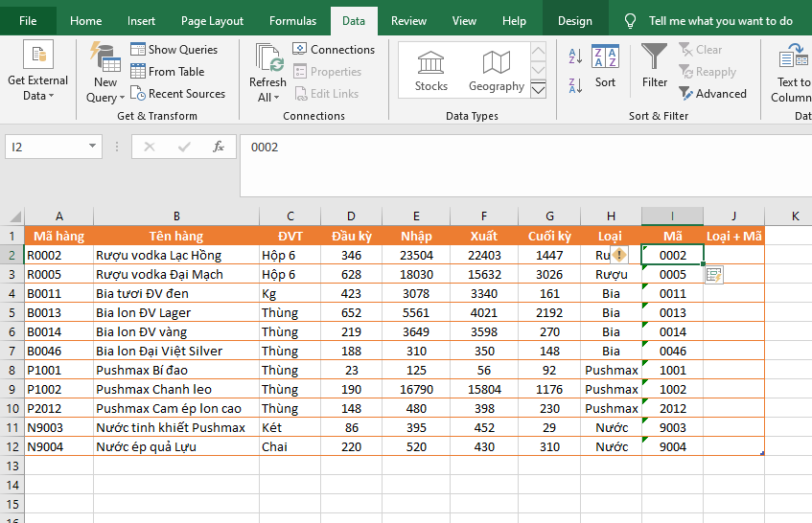Open the Name Box dropdown arrow

93,147
